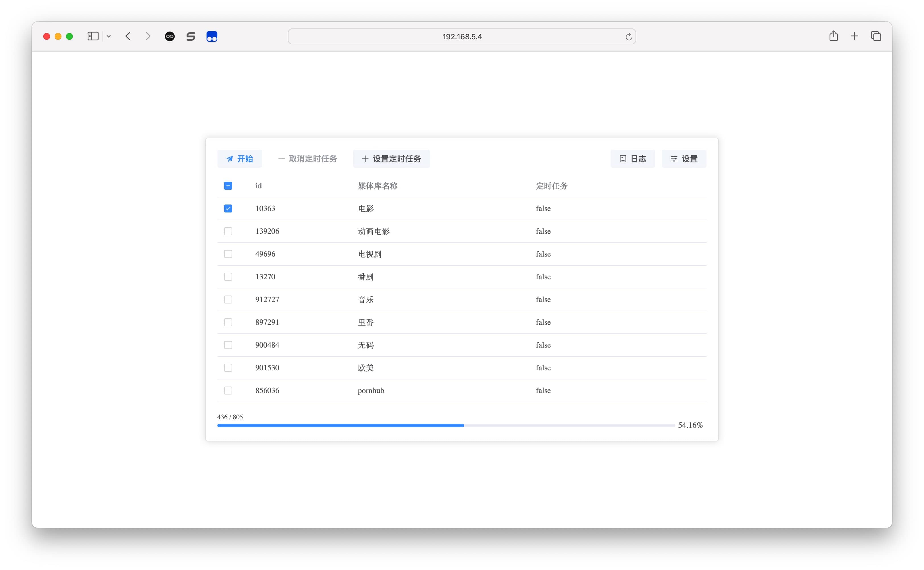This screenshot has height=570, width=924.
Task: Select the 番剧 library name cell
Action: [366, 277]
